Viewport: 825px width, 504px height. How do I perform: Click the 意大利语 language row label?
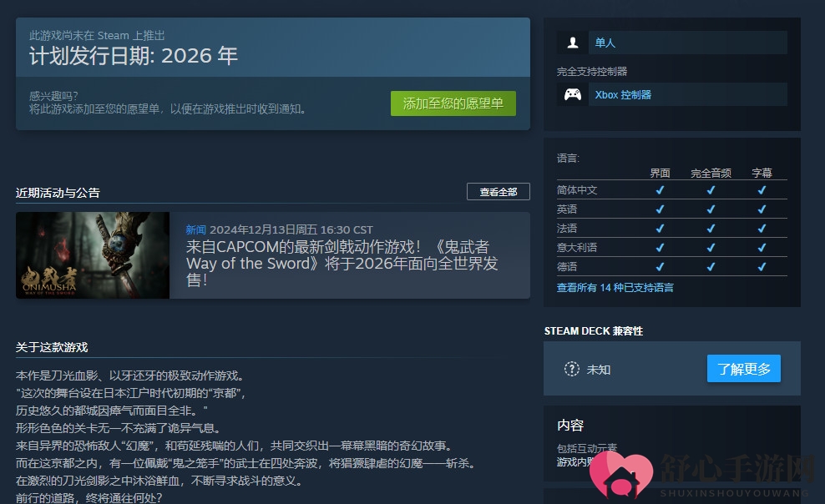577,248
